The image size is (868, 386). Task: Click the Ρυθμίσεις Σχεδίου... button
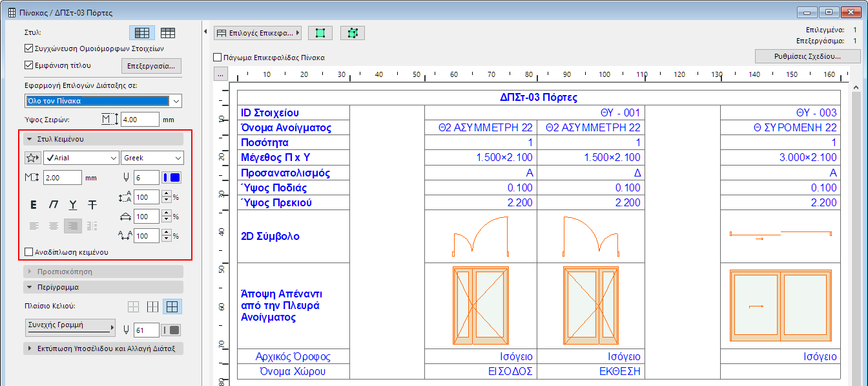pyautogui.click(x=808, y=56)
